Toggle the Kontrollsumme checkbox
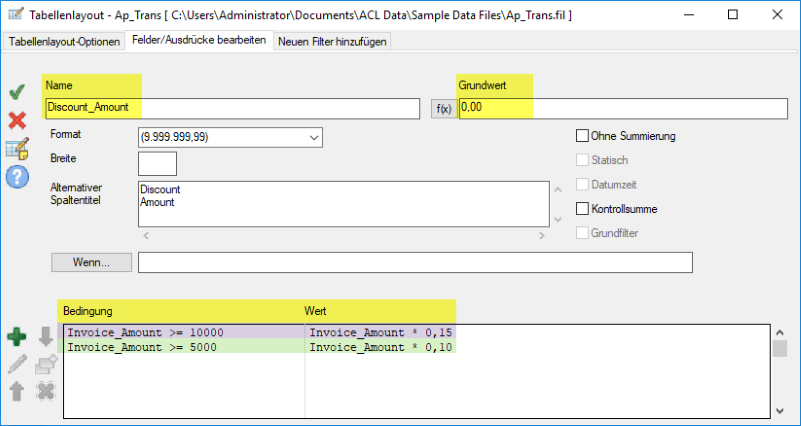801x426 pixels. point(582,209)
